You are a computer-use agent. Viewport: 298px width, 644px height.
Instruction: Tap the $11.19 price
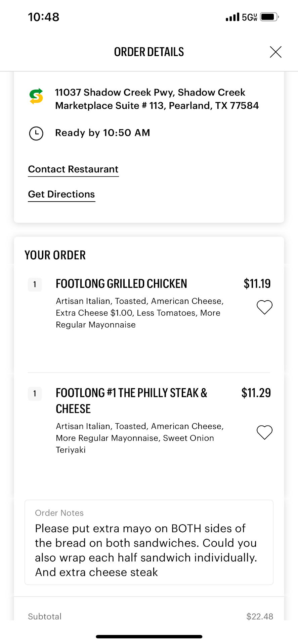pyautogui.click(x=257, y=284)
